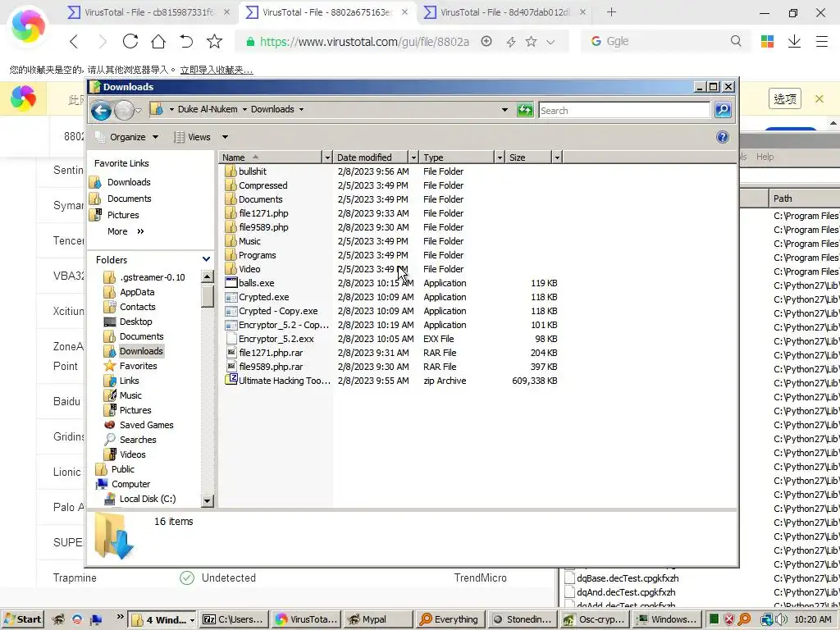The image size is (840, 630).
Task: Click the Back arrow in Downloads window
Action: pyautogui.click(x=101, y=111)
